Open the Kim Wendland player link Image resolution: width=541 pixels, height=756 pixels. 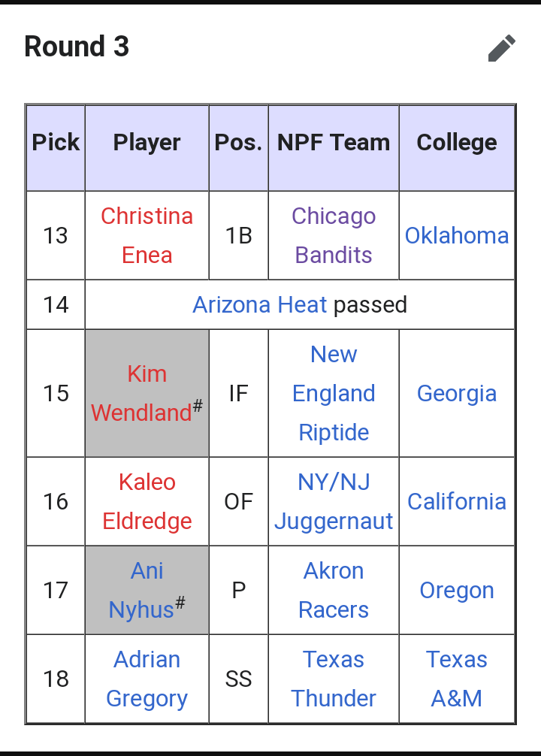tap(142, 393)
